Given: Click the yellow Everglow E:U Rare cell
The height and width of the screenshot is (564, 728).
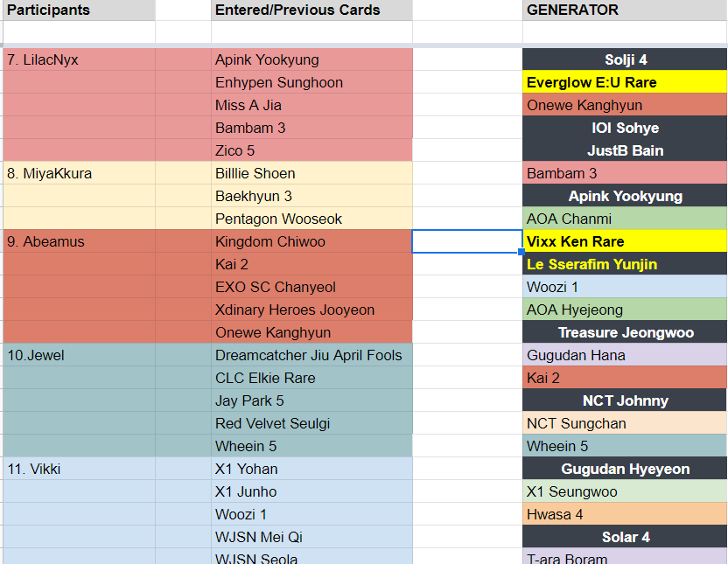Looking at the screenshot, I should 625,82.
